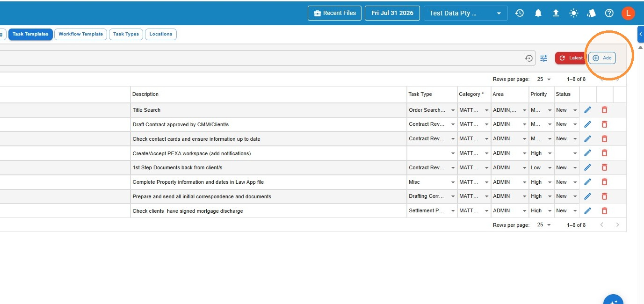Delete the Title Search row

(x=604, y=110)
